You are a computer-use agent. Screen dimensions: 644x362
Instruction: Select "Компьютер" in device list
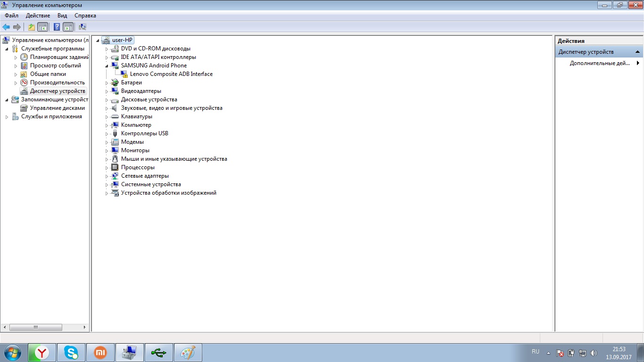(x=136, y=125)
